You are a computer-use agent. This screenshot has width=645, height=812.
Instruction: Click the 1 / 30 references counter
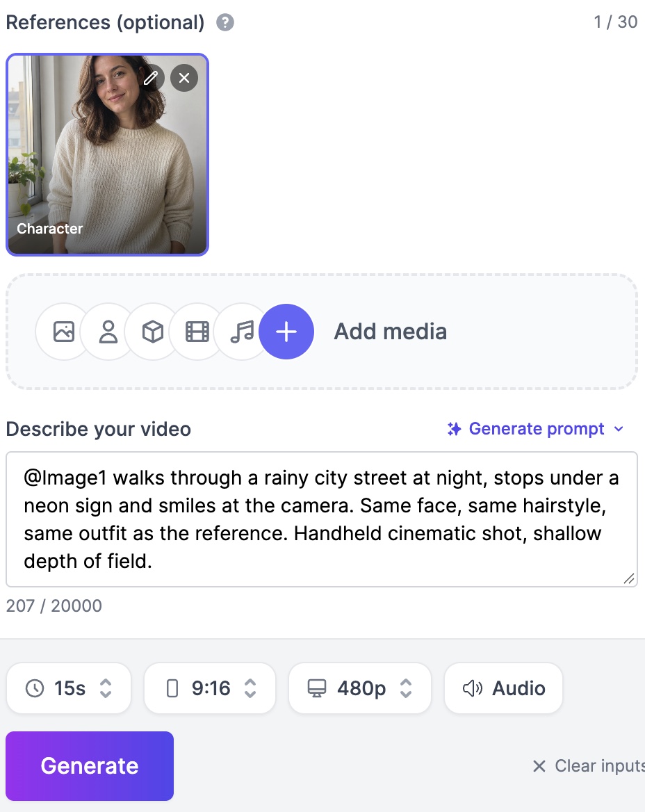(x=616, y=22)
